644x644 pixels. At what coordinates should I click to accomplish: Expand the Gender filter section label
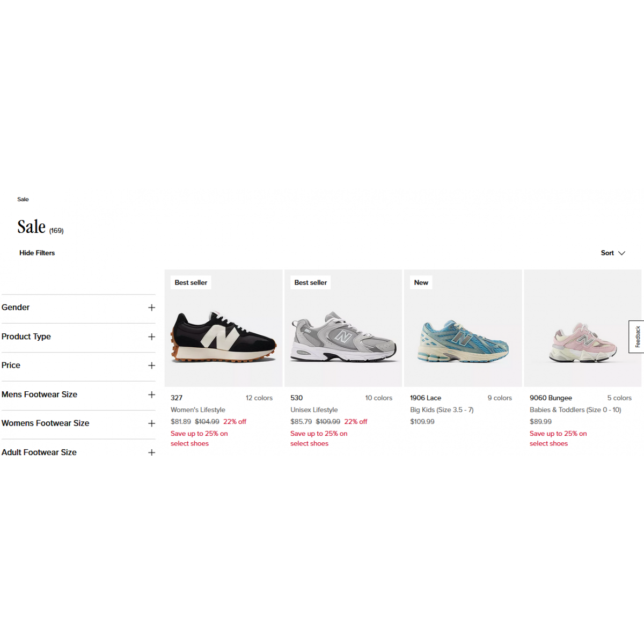pyautogui.click(x=16, y=308)
